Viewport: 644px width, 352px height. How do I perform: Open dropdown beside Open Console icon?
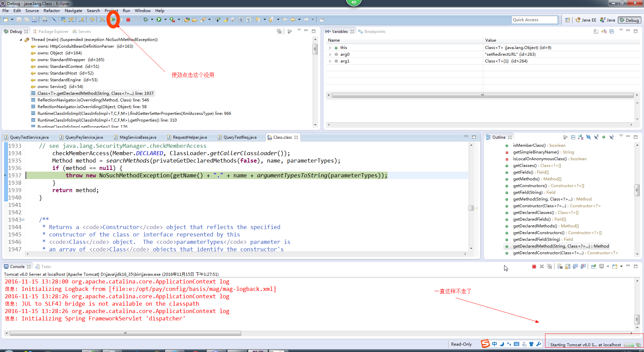coord(621,267)
